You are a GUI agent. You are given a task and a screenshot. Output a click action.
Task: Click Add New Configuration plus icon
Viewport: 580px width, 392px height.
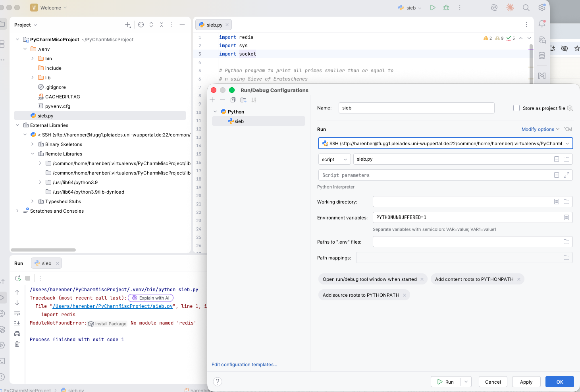pyautogui.click(x=212, y=100)
